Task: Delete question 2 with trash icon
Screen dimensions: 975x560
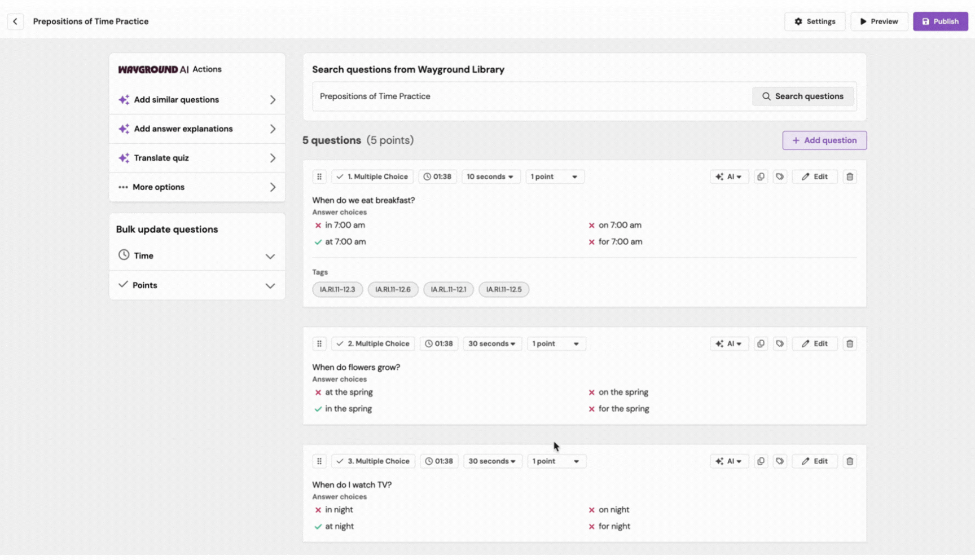Action: 850,343
